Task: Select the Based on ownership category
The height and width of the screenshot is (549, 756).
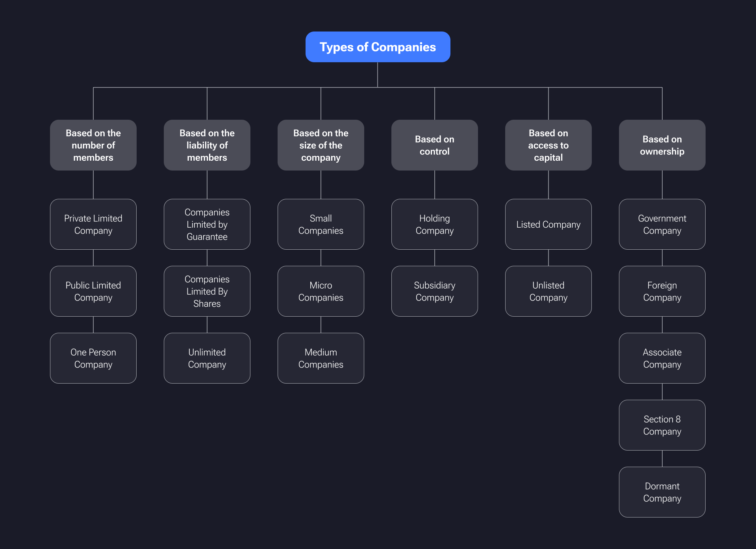Action: click(x=662, y=145)
